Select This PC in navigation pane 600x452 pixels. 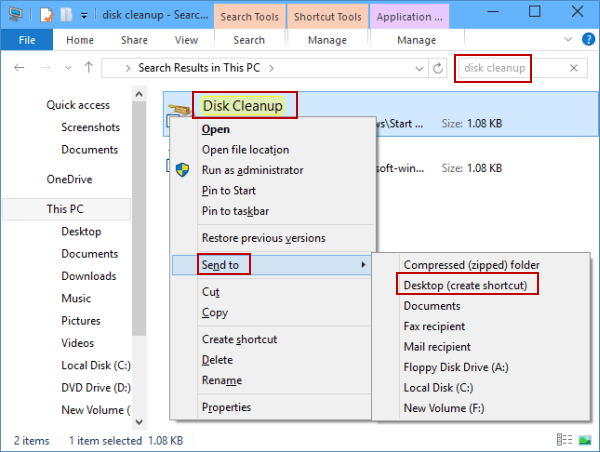66,209
